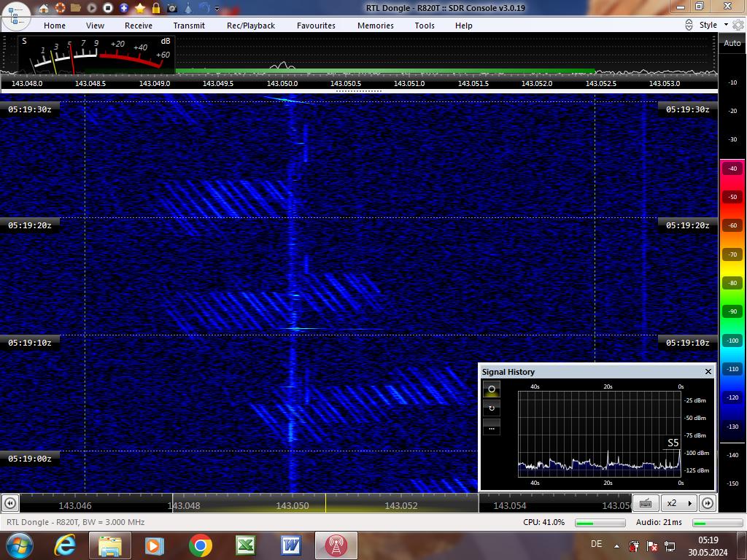This screenshot has height=560, width=747.
Task: Open Excel from the taskbar
Action: [x=245, y=545]
